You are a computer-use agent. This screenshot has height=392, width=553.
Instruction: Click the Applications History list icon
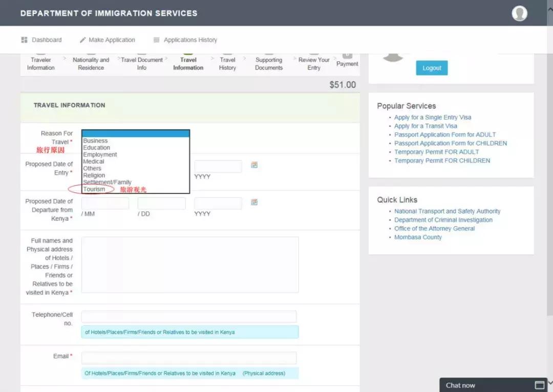157,40
